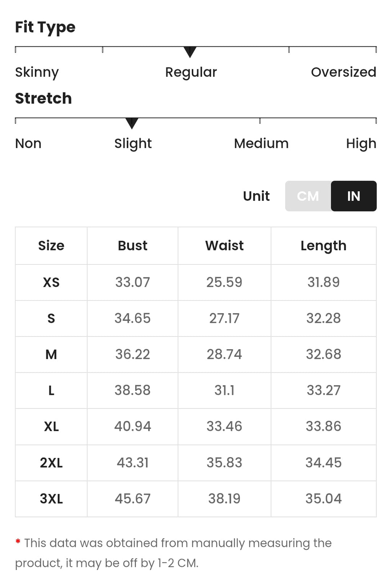Screen dimensions: 392x578
Task: Select the M size row
Action: coord(196,355)
